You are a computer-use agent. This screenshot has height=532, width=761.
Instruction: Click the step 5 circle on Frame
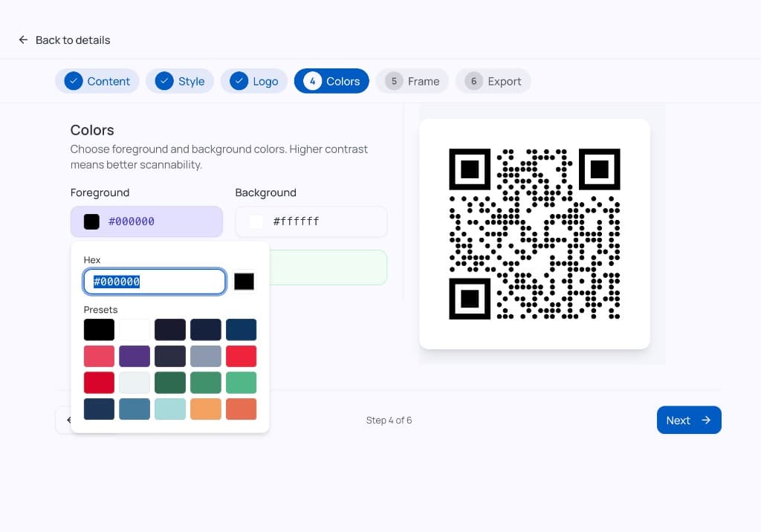click(394, 81)
